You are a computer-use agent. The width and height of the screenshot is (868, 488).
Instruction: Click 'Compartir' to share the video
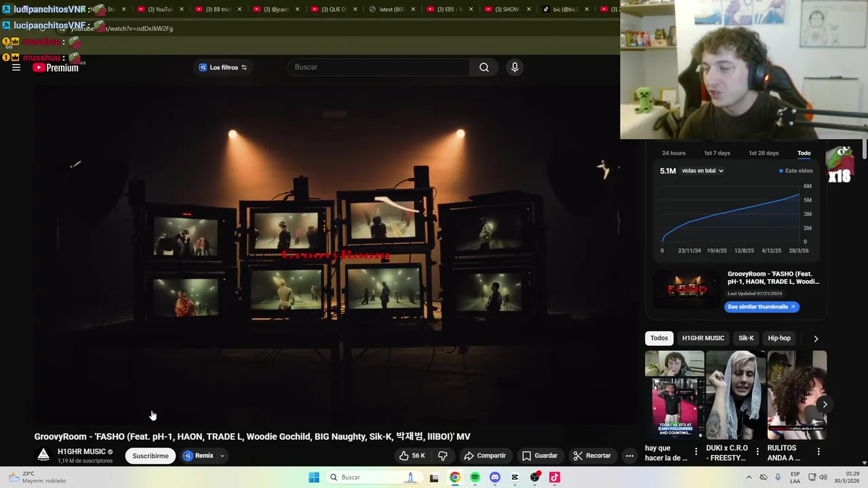pos(485,455)
